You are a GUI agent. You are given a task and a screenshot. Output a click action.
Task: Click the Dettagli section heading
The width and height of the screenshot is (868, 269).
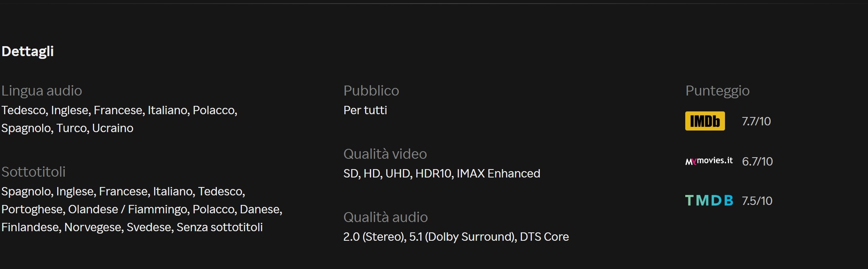tap(27, 51)
